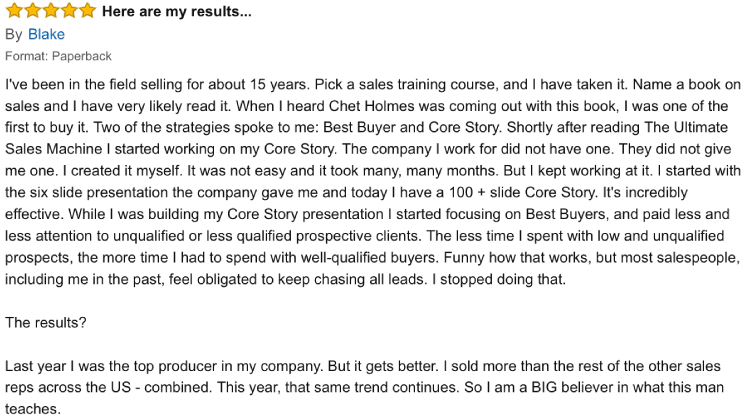
Task: Click the word "By" before the reviewer name
Action: click(13, 35)
